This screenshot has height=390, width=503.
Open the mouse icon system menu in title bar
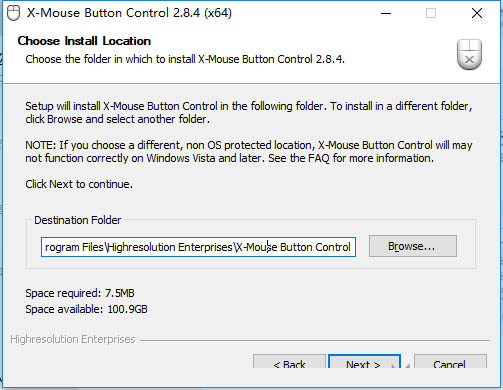pos(13,13)
